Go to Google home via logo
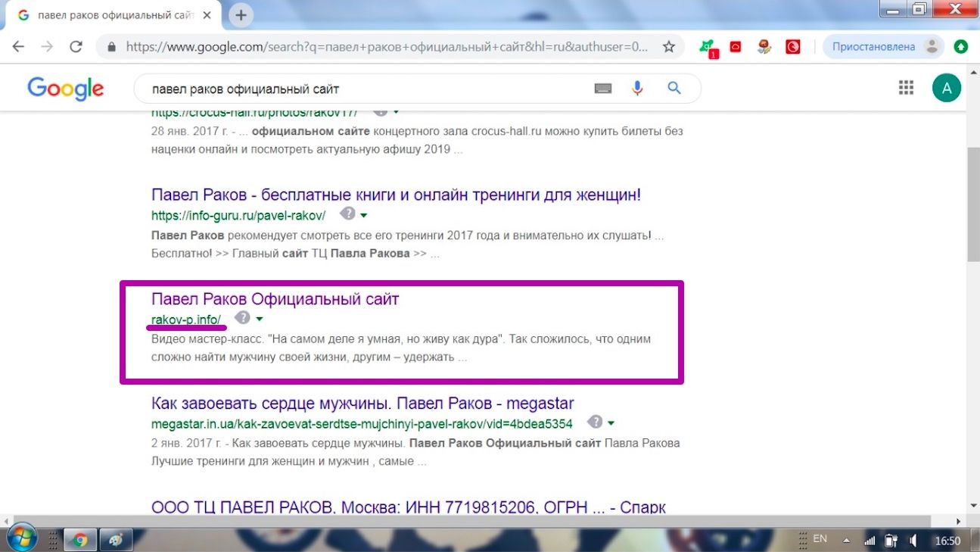Screen dimensions: 980x552 [66, 89]
